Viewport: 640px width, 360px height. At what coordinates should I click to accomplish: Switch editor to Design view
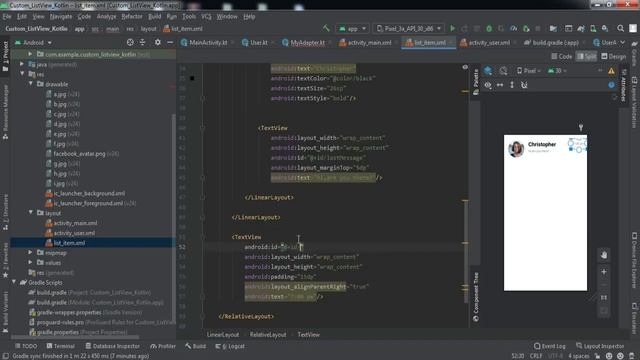pos(613,56)
